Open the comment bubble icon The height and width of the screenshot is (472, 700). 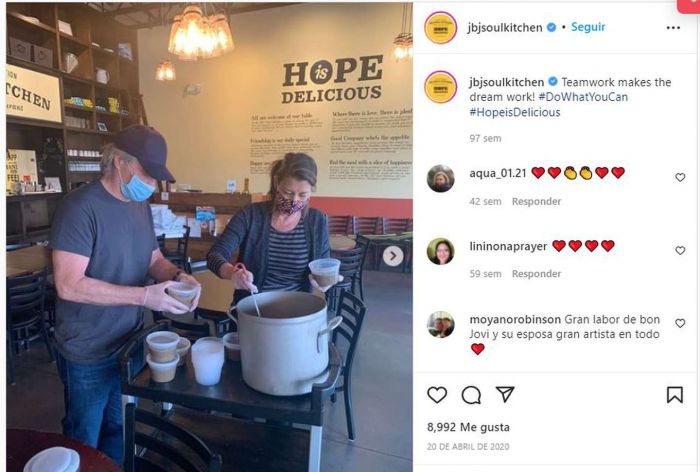click(x=471, y=395)
